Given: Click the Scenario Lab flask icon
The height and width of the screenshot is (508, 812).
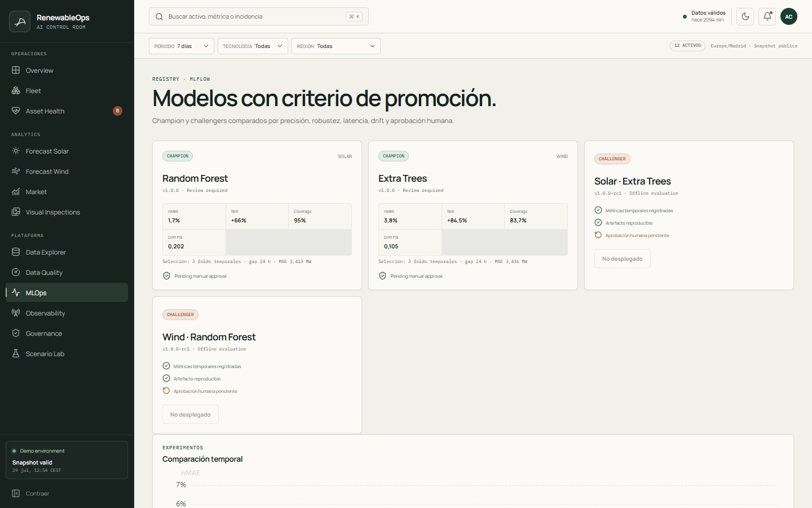Looking at the screenshot, I should [16, 354].
